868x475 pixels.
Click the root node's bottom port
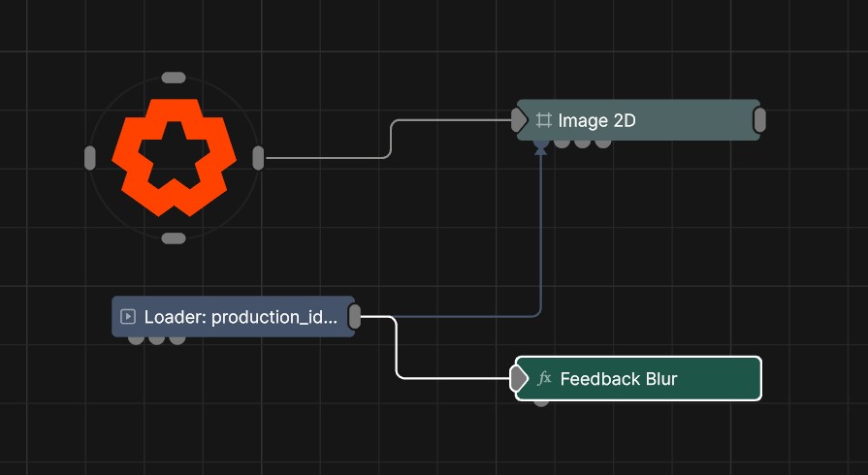174,238
